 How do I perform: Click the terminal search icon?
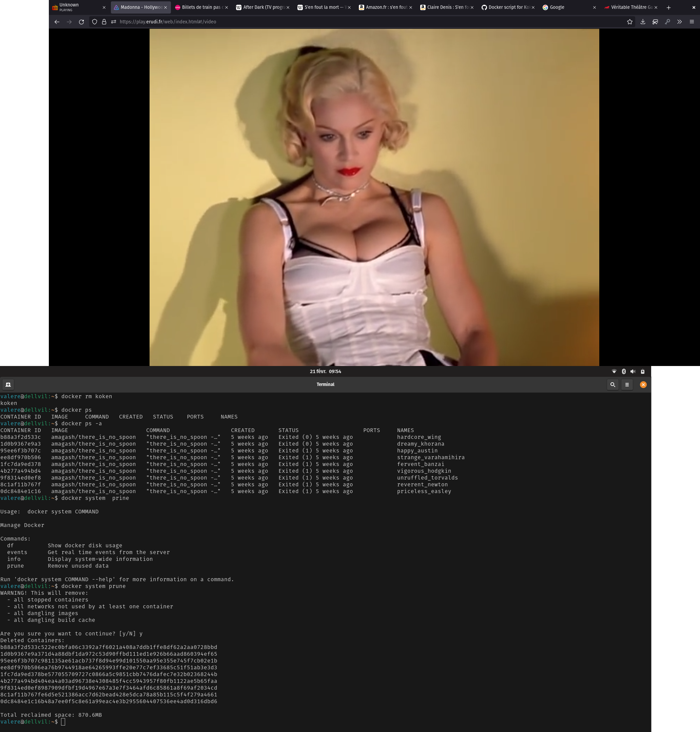click(x=612, y=384)
